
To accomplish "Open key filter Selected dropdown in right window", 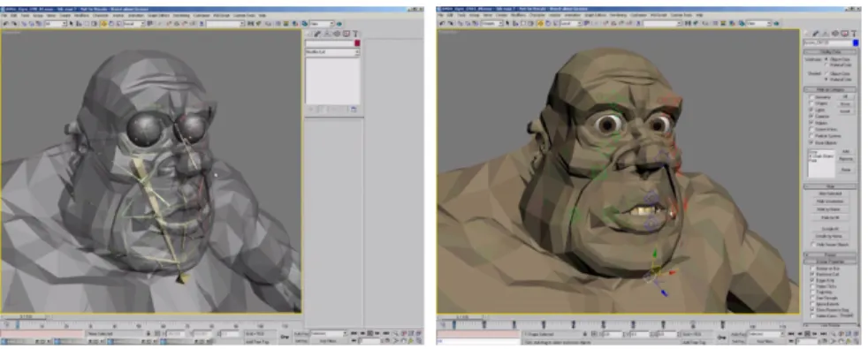I will click(x=766, y=334).
